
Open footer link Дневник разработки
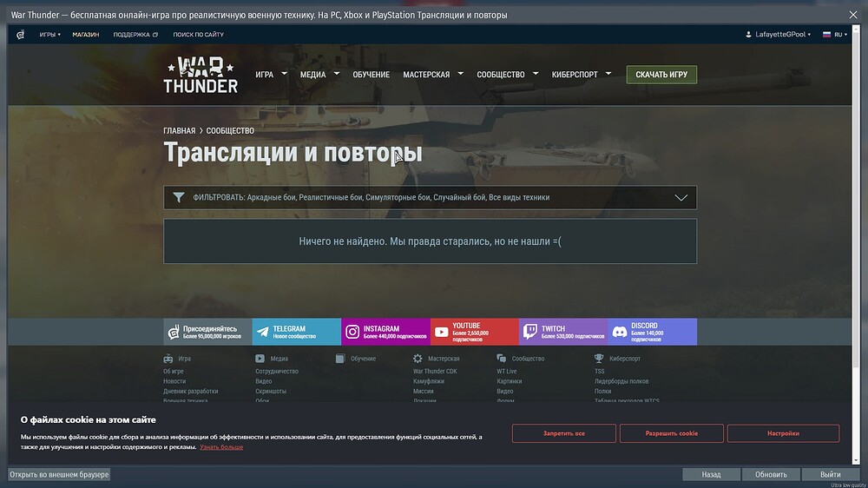(x=190, y=391)
